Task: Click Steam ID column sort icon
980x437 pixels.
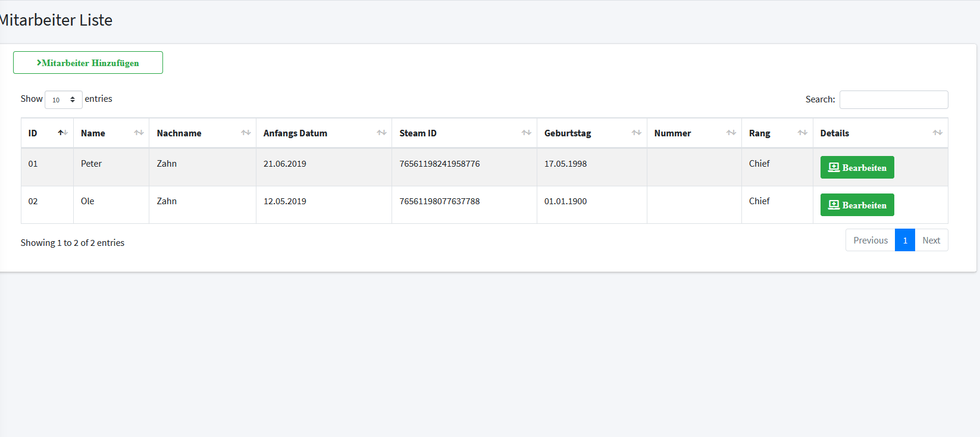Action: 527,133
